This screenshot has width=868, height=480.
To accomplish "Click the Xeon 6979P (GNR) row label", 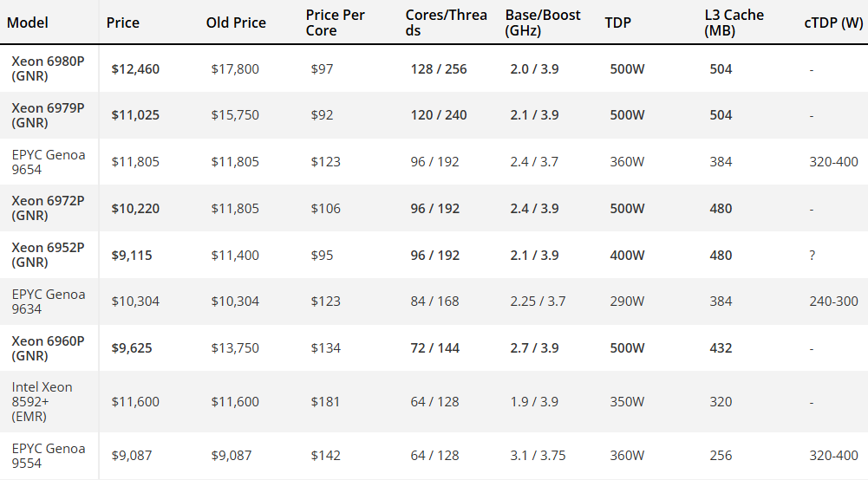I will 48,115.
